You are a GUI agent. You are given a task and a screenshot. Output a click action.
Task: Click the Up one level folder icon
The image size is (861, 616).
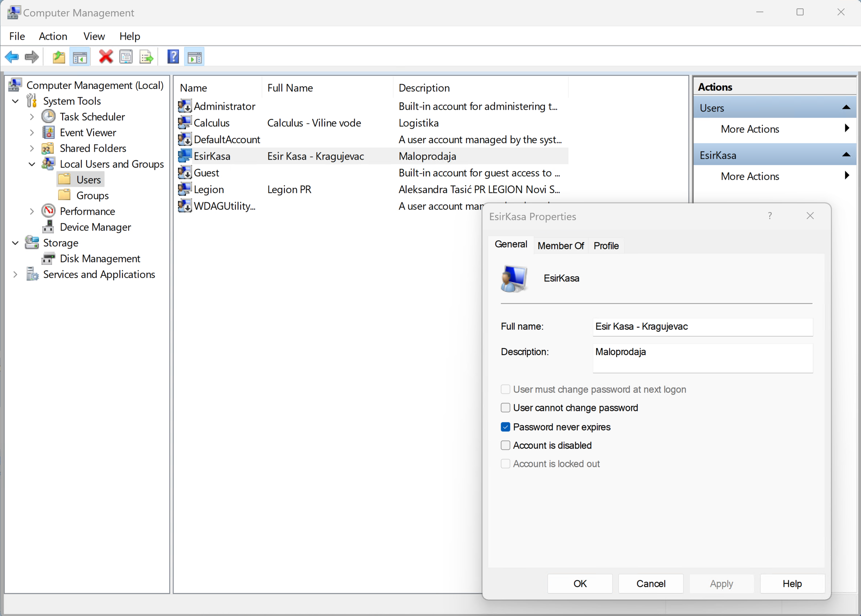coord(58,57)
